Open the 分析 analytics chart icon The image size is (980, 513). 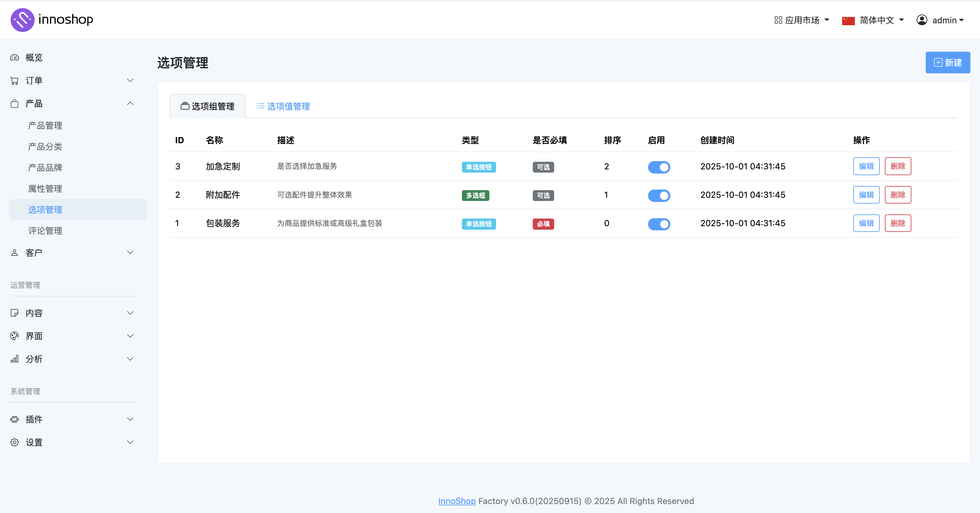(x=14, y=359)
